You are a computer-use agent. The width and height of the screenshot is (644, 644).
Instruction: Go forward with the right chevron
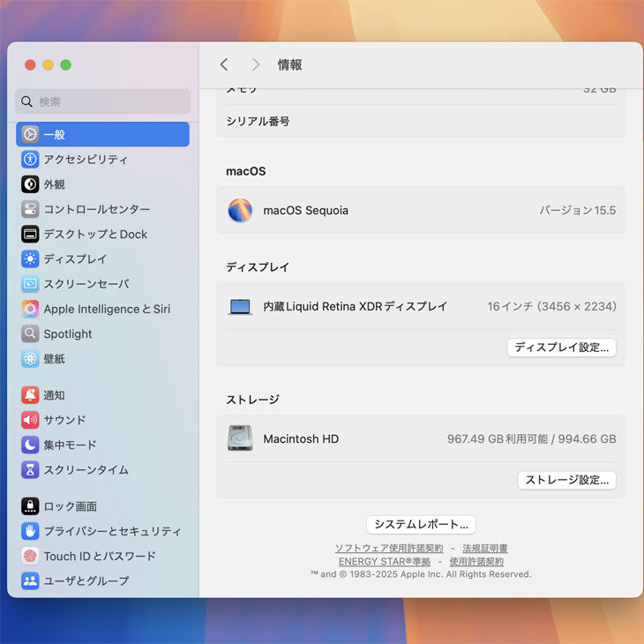pos(256,64)
